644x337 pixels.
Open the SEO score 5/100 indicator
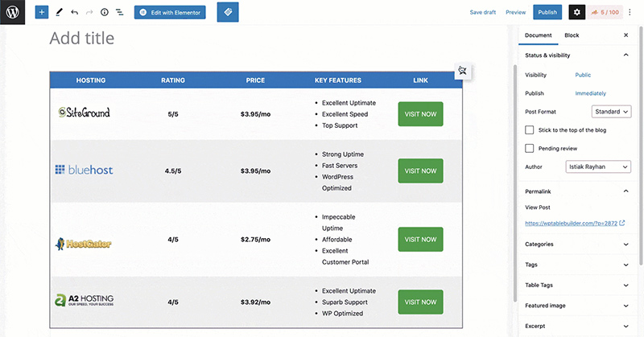click(x=605, y=12)
